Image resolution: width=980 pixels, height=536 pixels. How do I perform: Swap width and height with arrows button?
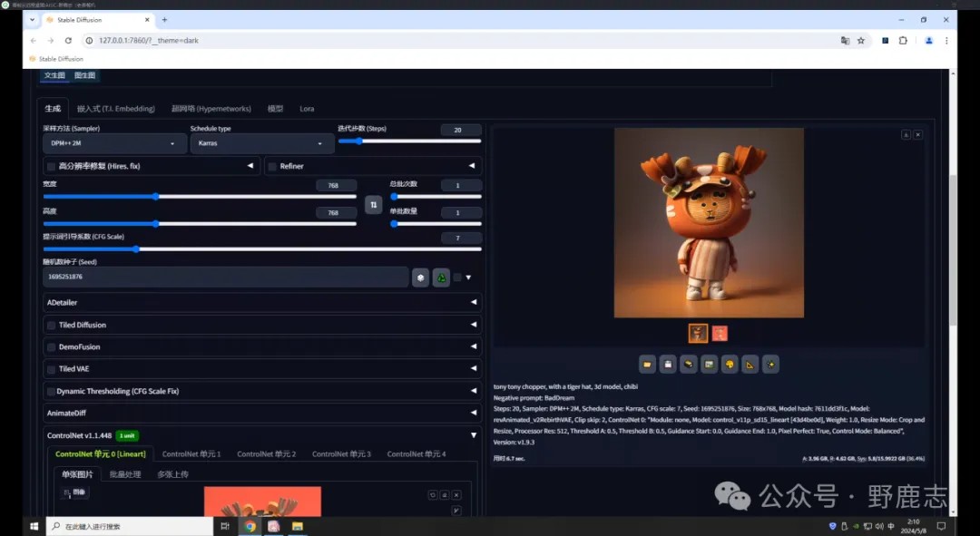coord(373,204)
